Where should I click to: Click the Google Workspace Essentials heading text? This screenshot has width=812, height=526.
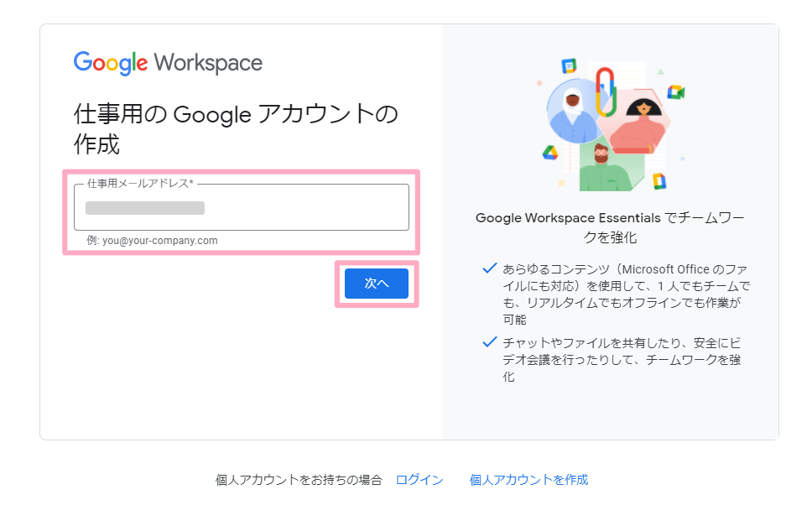(x=610, y=228)
